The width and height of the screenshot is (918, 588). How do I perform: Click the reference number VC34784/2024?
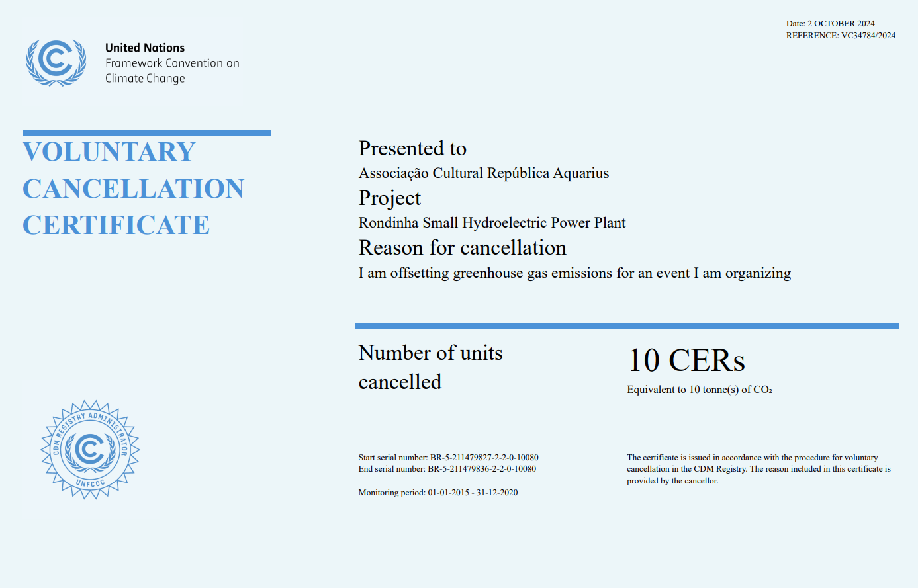click(x=868, y=36)
